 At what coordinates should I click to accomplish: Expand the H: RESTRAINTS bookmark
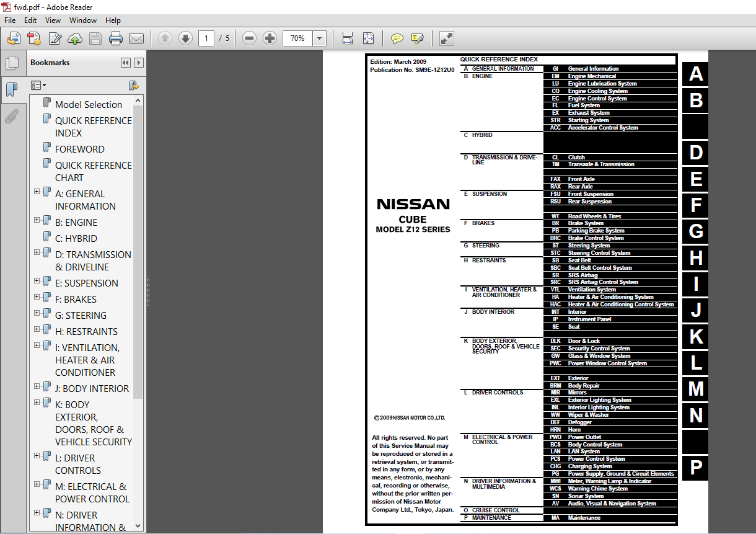point(37,329)
